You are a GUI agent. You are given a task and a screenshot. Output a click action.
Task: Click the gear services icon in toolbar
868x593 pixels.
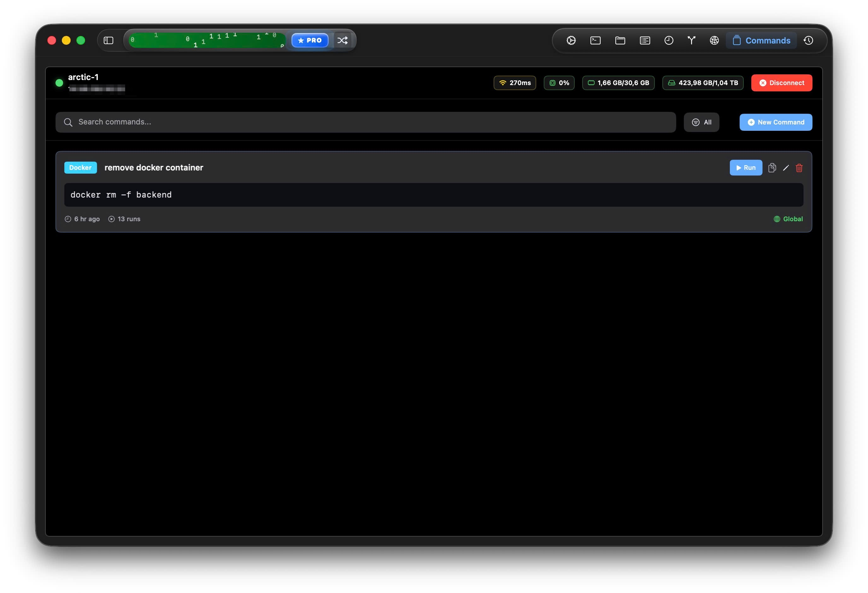[571, 40]
